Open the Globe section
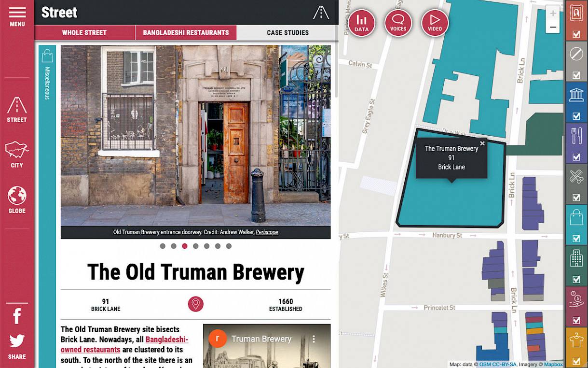588x368 pixels. [x=17, y=200]
